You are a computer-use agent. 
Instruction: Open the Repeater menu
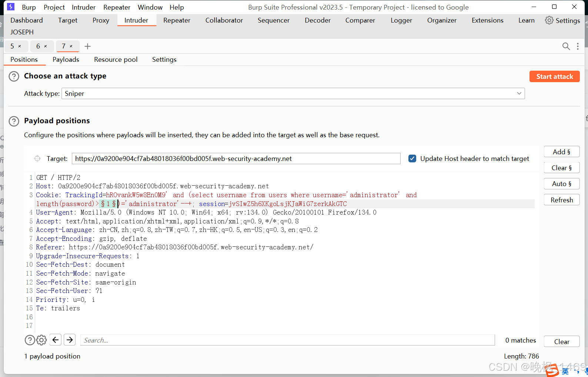(x=117, y=7)
